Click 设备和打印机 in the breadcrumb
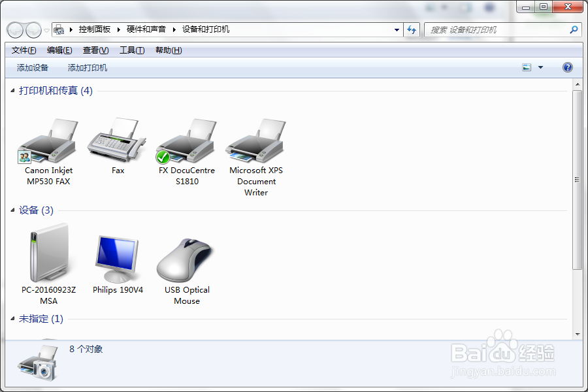The width and height of the screenshot is (588, 392). [x=206, y=29]
